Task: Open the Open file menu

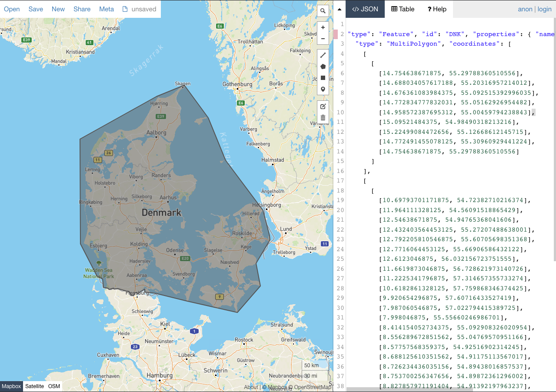Action: pyautogui.click(x=12, y=9)
